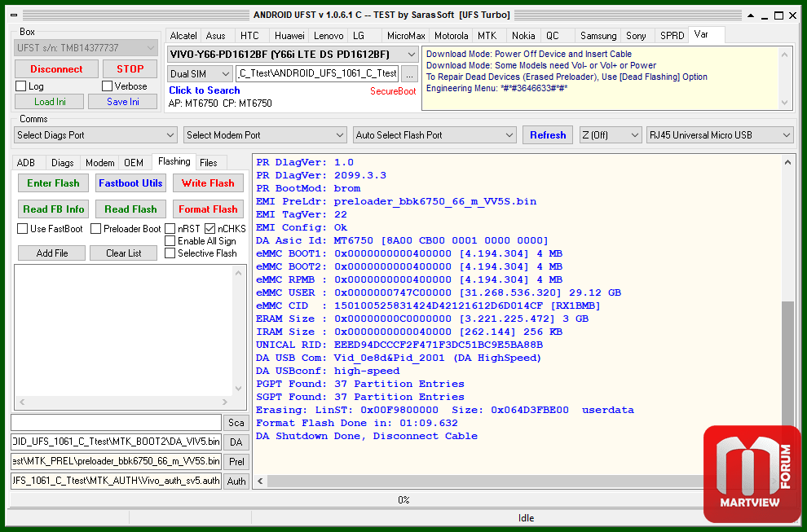Click the Enter Flash button

click(53, 183)
